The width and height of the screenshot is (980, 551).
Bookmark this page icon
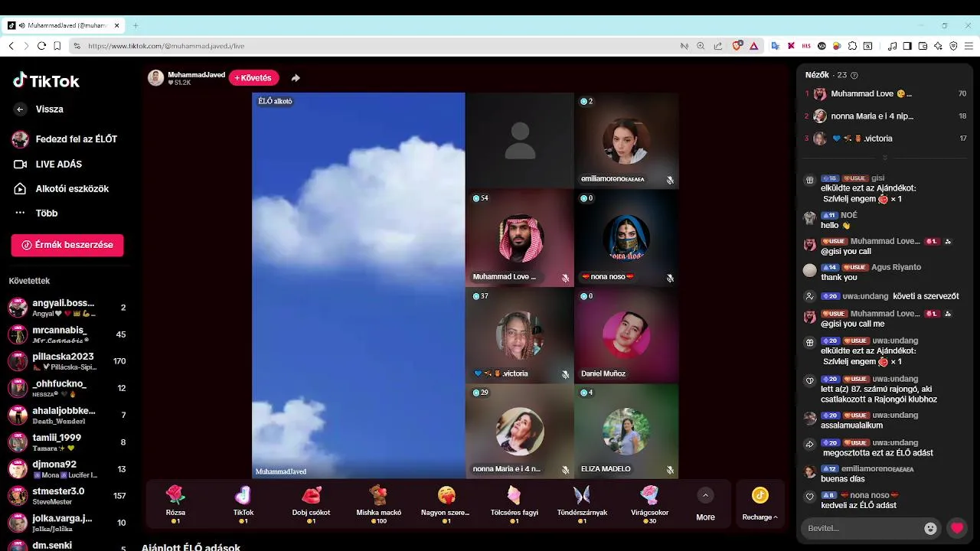click(57, 46)
